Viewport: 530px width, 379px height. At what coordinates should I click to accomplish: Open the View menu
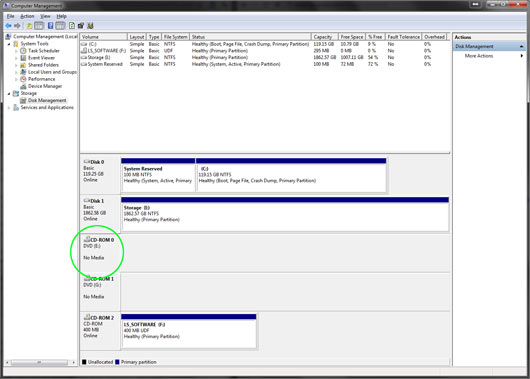click(x=45, y=16)
